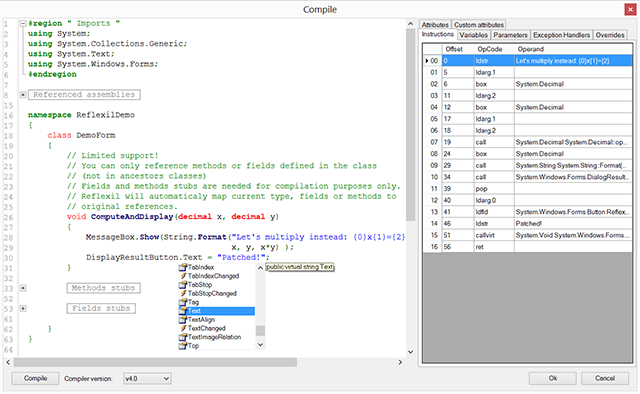Click the code editor horizontal scrollbar thumb
Screen dimensions: 640x394
pyautogui.click(x=155, y=362)
